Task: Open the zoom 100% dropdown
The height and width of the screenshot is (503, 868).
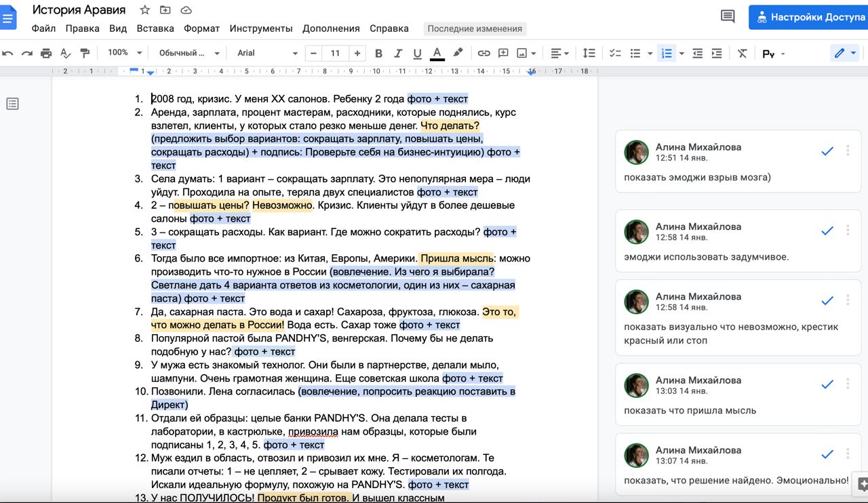Action: [x=125, y=53]
